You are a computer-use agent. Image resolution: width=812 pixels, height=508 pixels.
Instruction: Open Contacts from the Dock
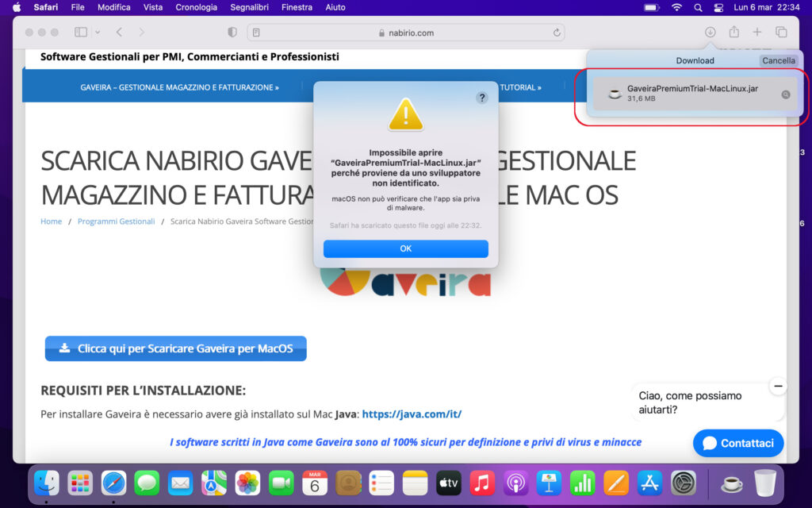(x=348, y=483)
